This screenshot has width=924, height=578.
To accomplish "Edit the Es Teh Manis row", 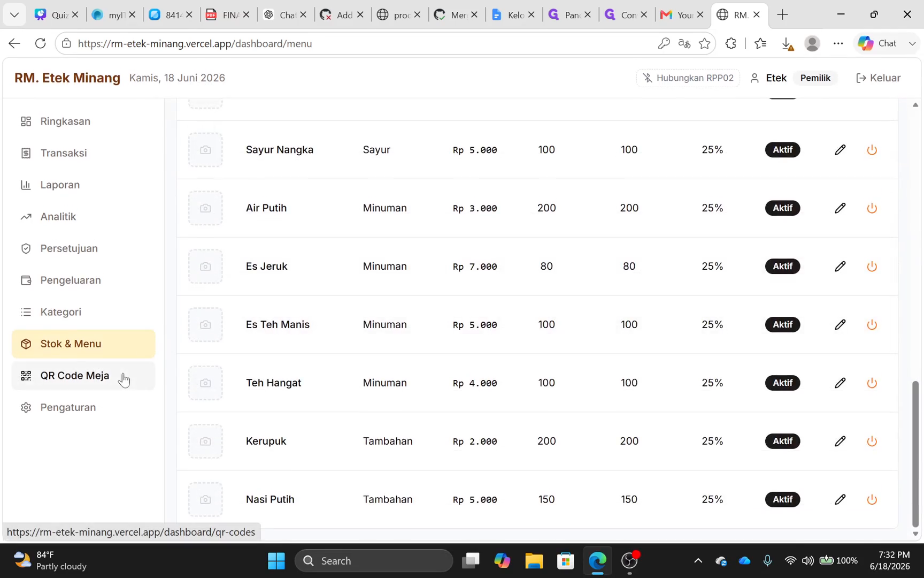I will (840, 325).
